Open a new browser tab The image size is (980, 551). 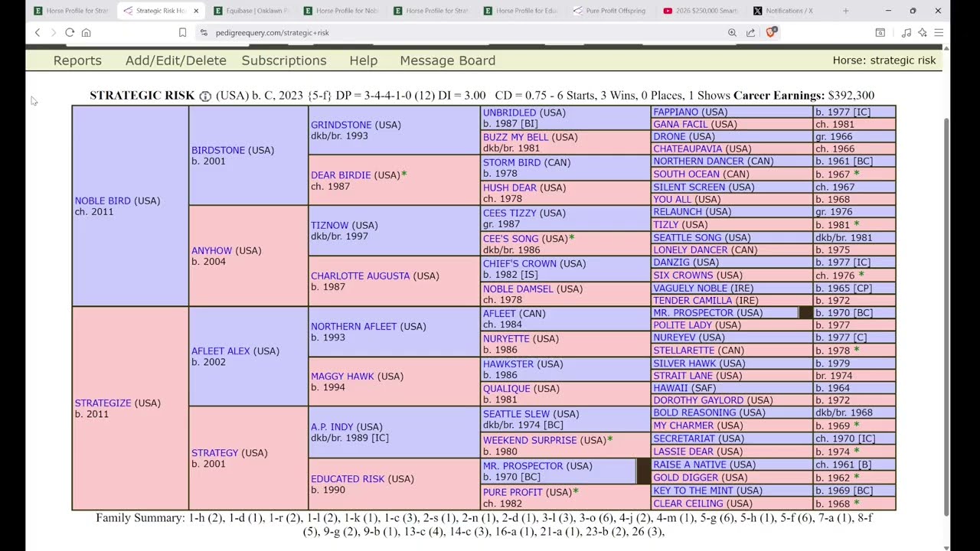coord(845,11)
